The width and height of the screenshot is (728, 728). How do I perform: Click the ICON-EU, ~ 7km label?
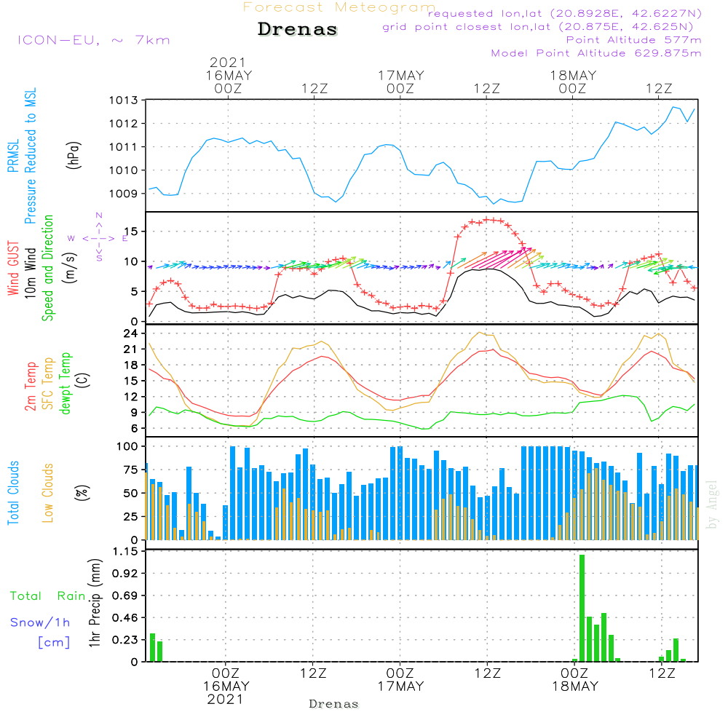94,40
